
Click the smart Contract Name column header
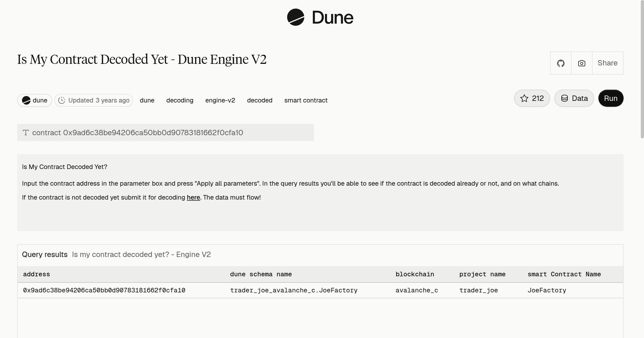click(564, 274)
